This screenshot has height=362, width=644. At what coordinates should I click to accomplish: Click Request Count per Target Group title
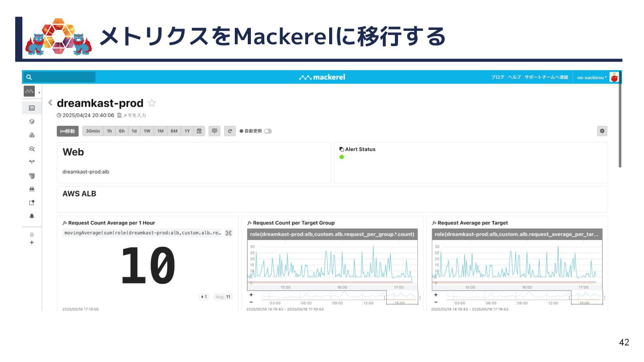(x=294, y=223)
